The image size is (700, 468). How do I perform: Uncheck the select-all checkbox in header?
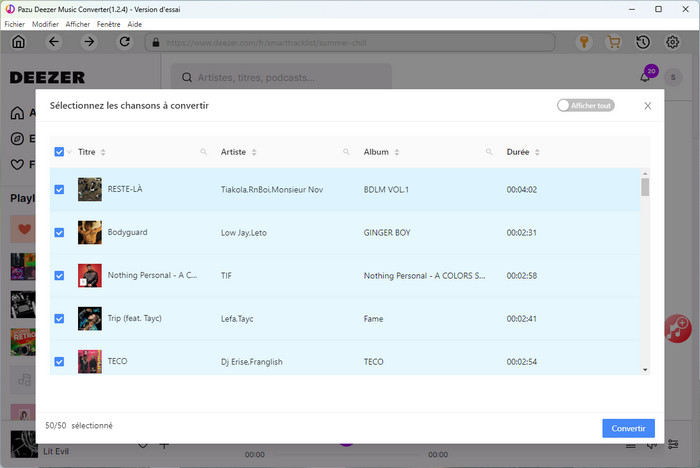(59, 152)
